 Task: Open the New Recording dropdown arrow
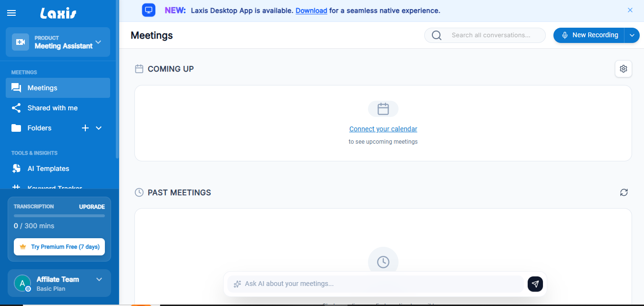[632, 35]
